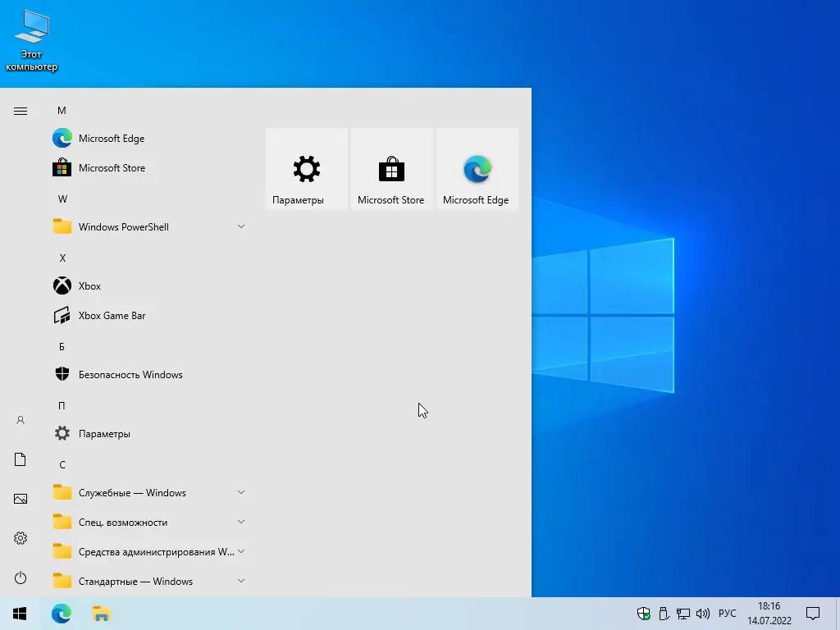Viewport: 840px width, 630px height.
Task: Expand the Служебные — Windows chevron
Action: point(241,492)
